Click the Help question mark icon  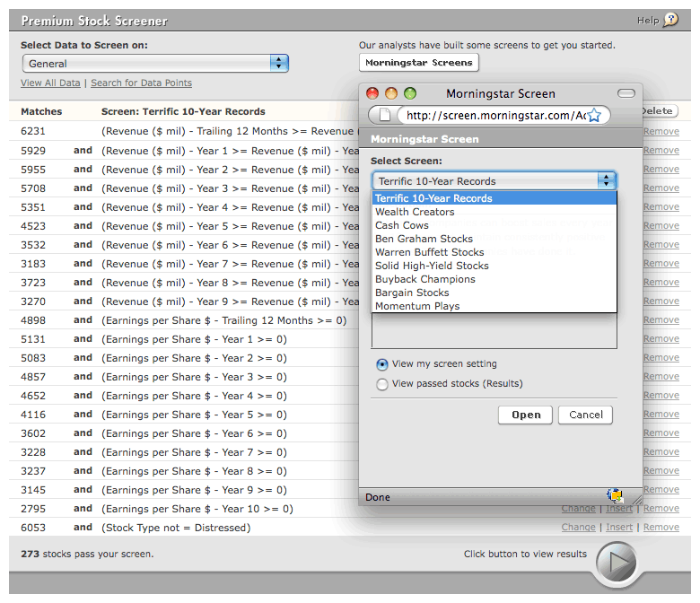pyautogui.click(x=670, y=20)
